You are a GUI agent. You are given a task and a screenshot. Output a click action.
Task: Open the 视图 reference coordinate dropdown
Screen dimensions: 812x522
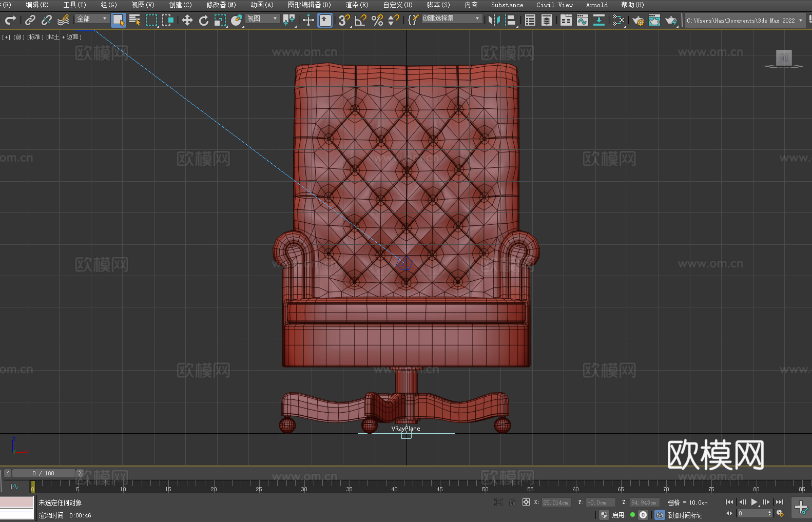pos(262,19)
